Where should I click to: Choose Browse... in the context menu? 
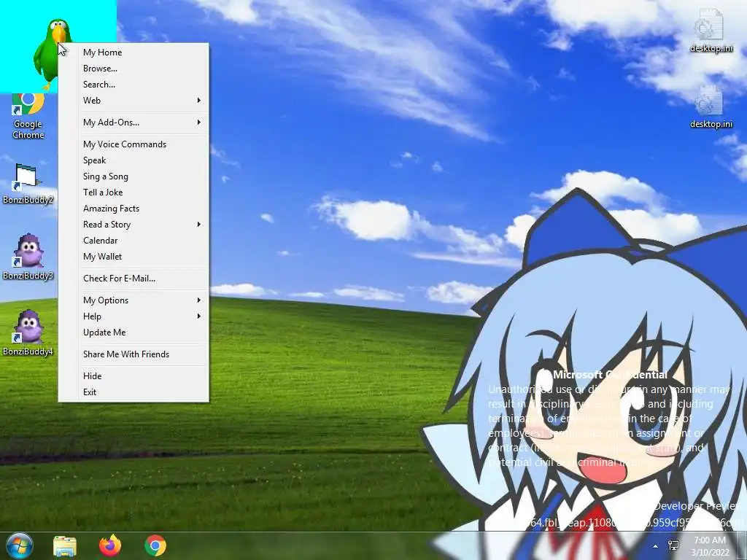[x=133, y=69]
